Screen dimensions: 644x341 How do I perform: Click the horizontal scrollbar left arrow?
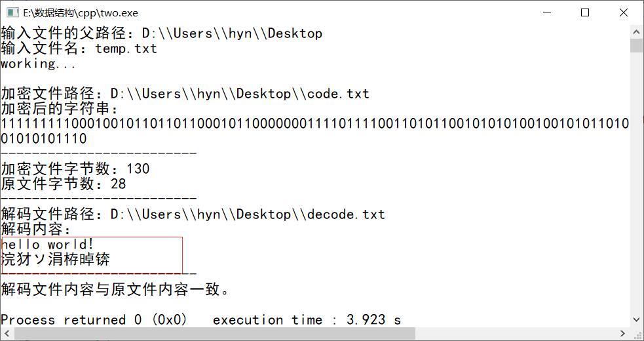click(x=7, y=334)
